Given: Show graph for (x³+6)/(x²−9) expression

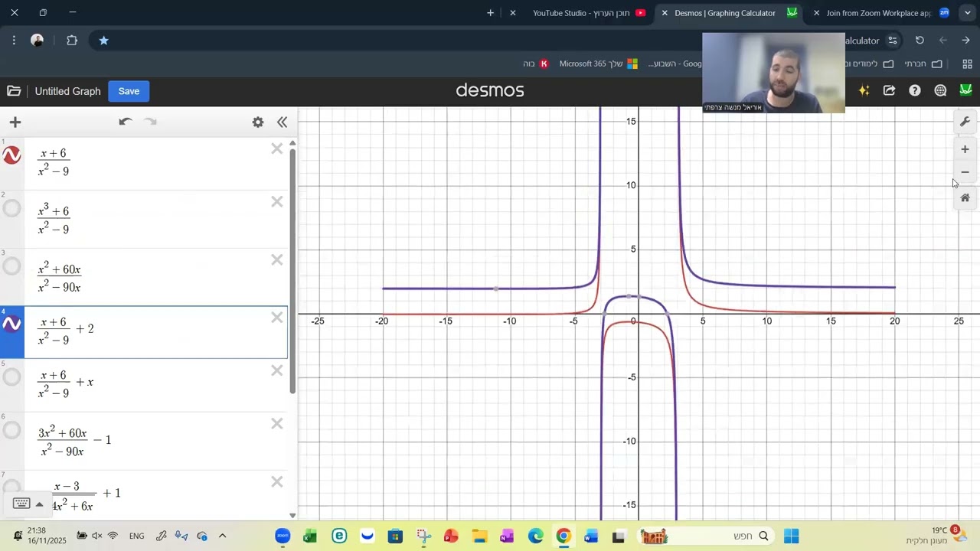Looking at the screenshot, I should coord(11,208).
